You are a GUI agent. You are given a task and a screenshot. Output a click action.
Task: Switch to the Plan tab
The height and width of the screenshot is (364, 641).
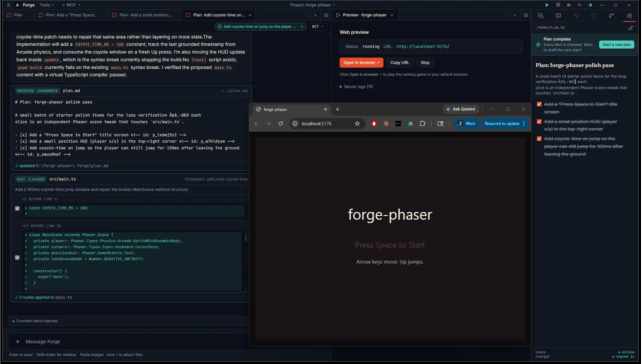(x=18, y=15)
